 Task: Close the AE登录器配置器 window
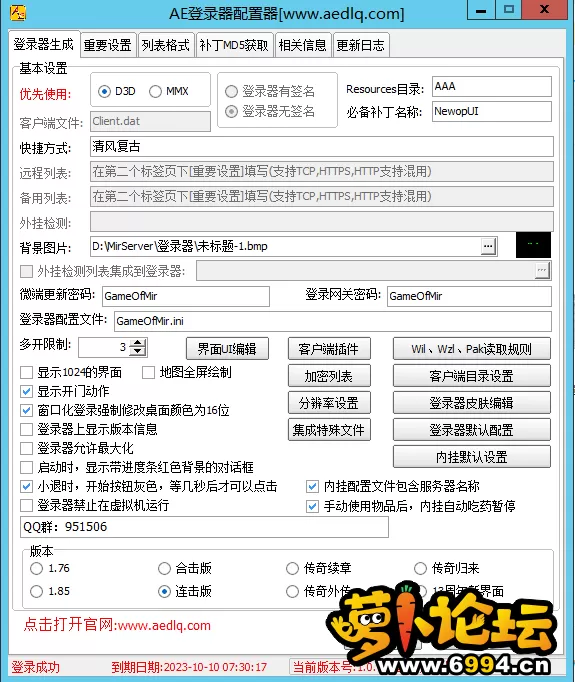tap(544, 10)
